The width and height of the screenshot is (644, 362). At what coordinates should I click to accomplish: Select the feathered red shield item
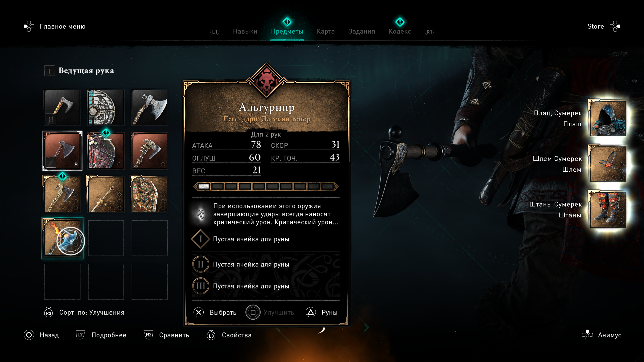106,151
